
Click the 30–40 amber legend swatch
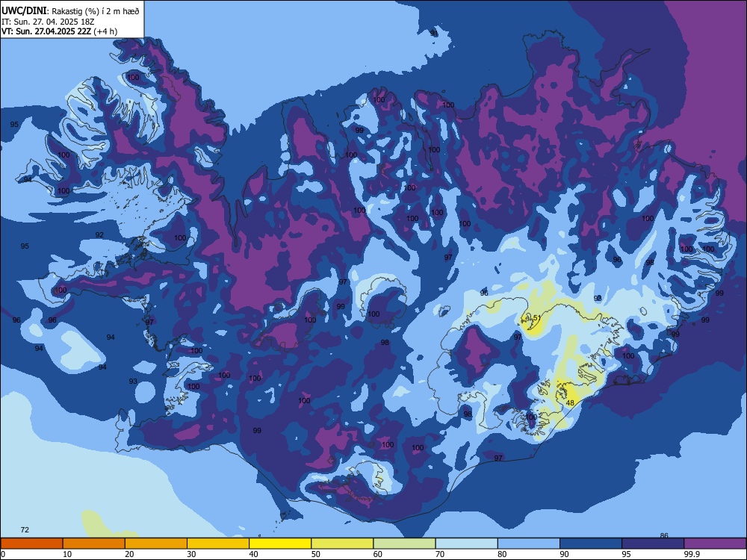click(x=218, y=544)
